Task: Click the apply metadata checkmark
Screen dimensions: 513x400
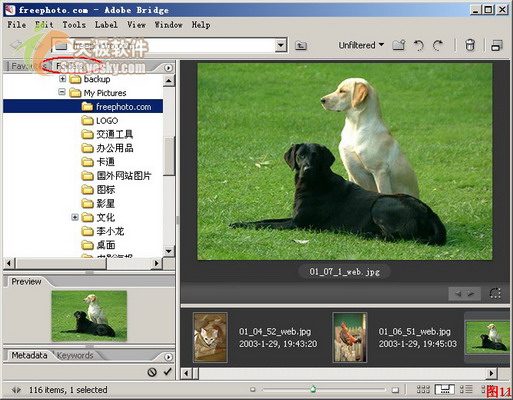Action: point(168,372)
